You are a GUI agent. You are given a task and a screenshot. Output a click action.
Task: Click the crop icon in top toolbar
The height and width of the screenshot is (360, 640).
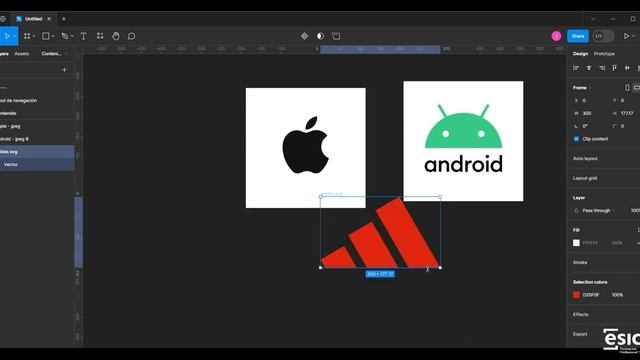pyautogui.click(x=336, y=36)
